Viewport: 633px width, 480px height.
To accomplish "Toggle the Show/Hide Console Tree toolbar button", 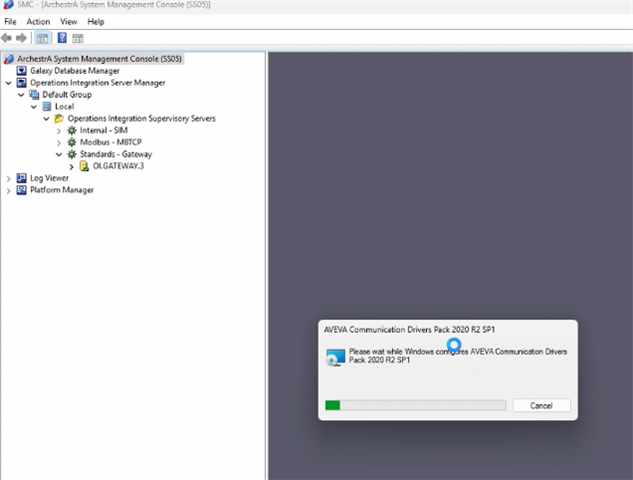I will [x=42, y=38].
